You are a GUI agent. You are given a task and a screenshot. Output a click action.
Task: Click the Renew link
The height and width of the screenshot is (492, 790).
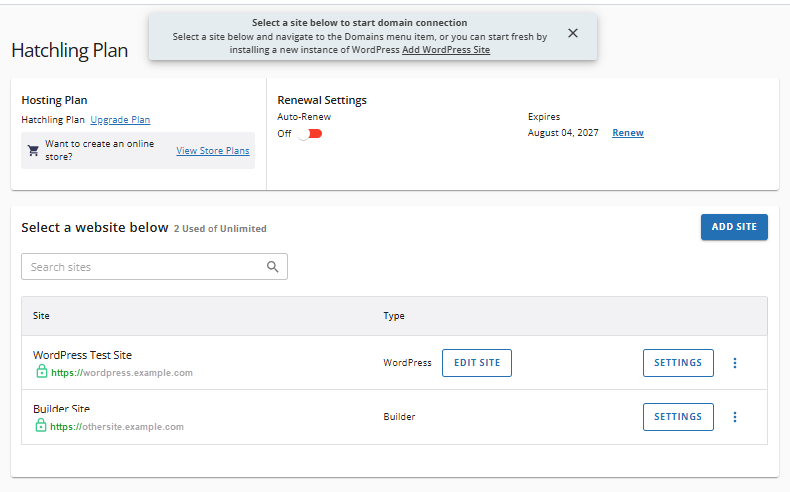(x=628, y=133)
